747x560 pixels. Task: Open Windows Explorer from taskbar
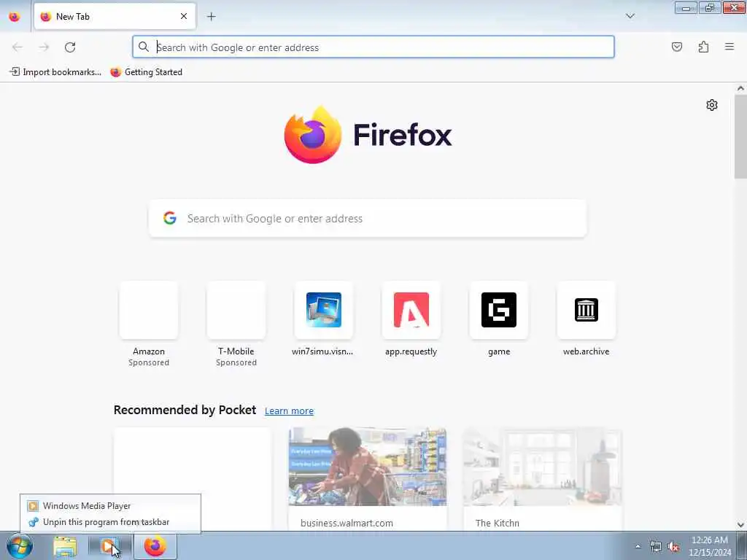tap(65, 546)
